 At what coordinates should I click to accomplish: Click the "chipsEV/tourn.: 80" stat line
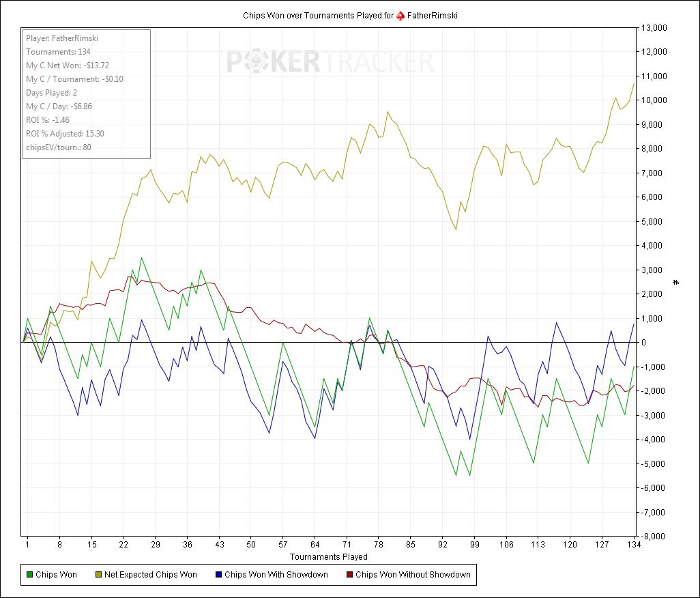[x=59, y=147]
